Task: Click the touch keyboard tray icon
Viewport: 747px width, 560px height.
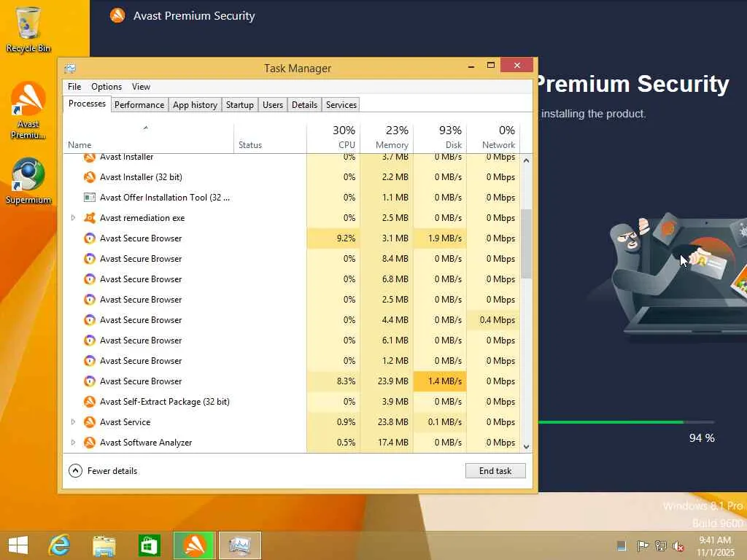Action: click(x=622, y=545)
